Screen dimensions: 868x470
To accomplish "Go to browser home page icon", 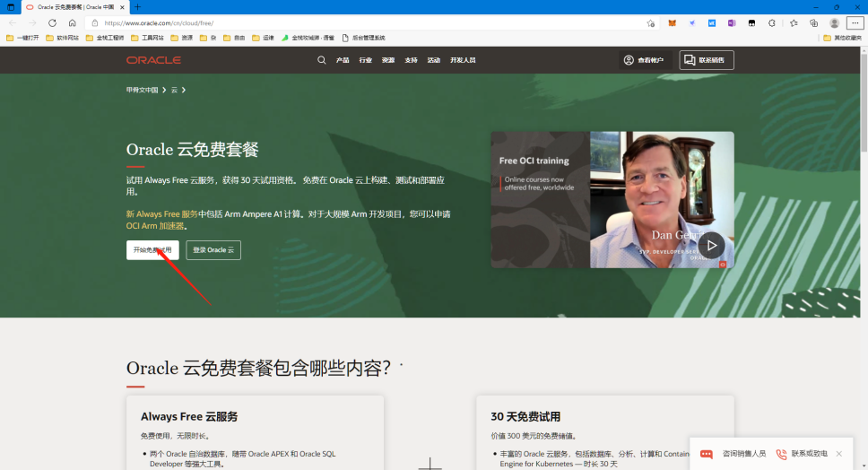I will 72,22.
